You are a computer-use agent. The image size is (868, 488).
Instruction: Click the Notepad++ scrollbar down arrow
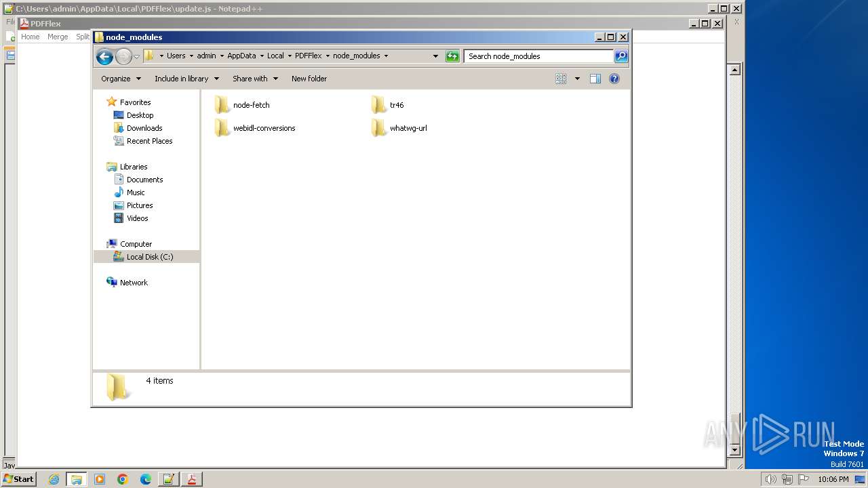pos(734,449)
